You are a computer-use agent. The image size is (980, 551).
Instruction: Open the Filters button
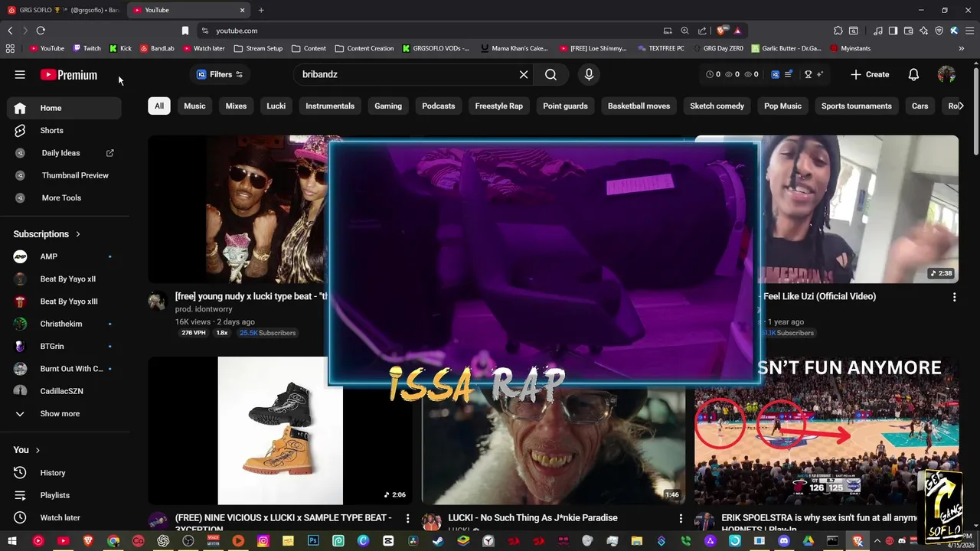click(220, 74)
